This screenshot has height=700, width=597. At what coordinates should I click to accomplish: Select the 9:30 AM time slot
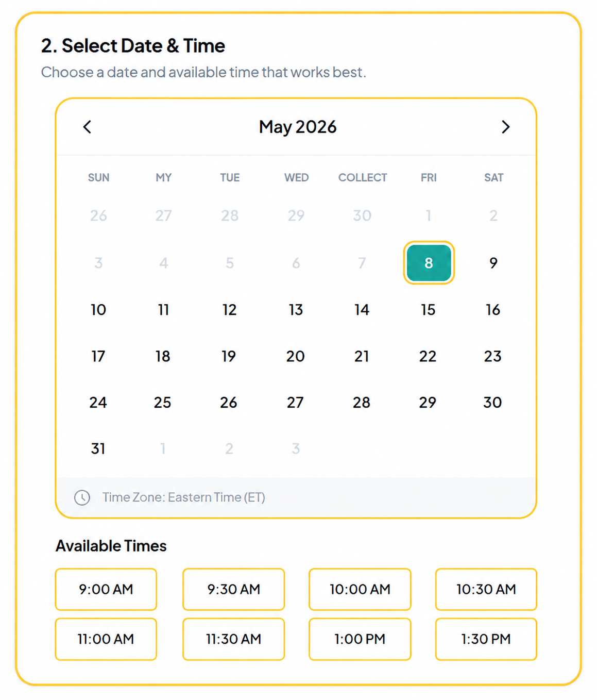pyautogui.click(x=234, y=589)
